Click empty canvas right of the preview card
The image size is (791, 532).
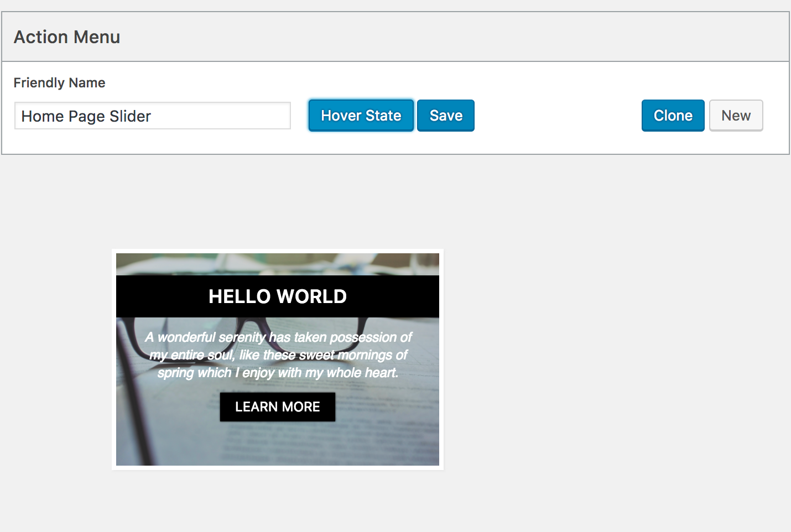click(608, 359)
